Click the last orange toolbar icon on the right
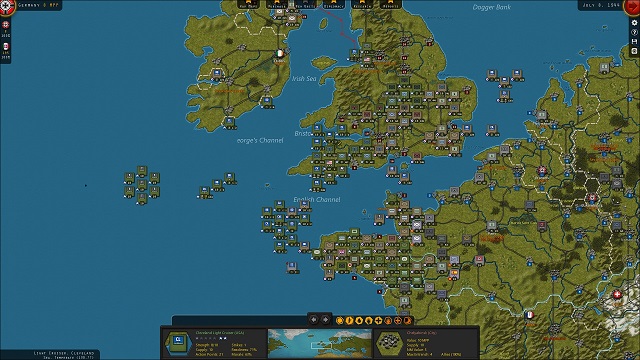The image size is (640, 360). (407, 321)
